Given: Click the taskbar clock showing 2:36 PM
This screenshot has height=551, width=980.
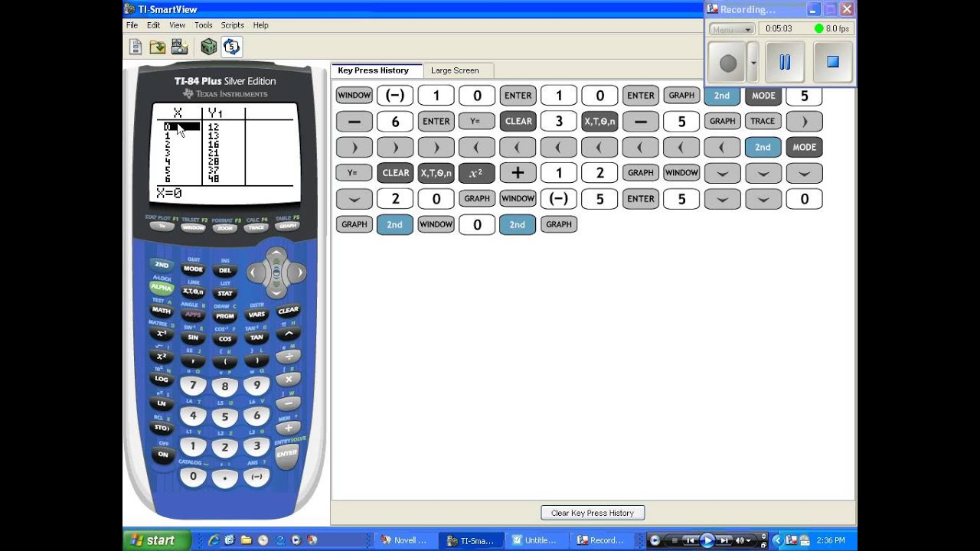Looking at the screenshot, I should point(831,540).
